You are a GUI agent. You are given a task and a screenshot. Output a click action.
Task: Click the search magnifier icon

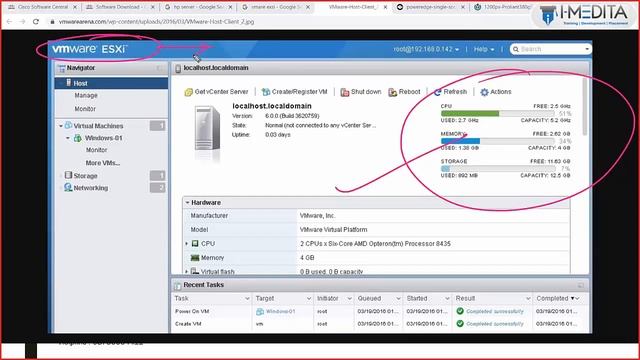(516, 49)
